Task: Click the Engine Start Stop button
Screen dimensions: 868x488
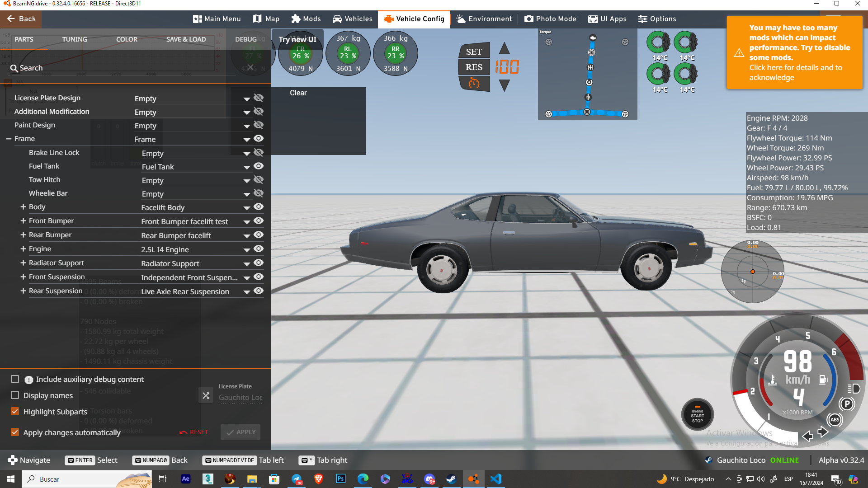Action: pyautogui.click(x=697, y=415)
